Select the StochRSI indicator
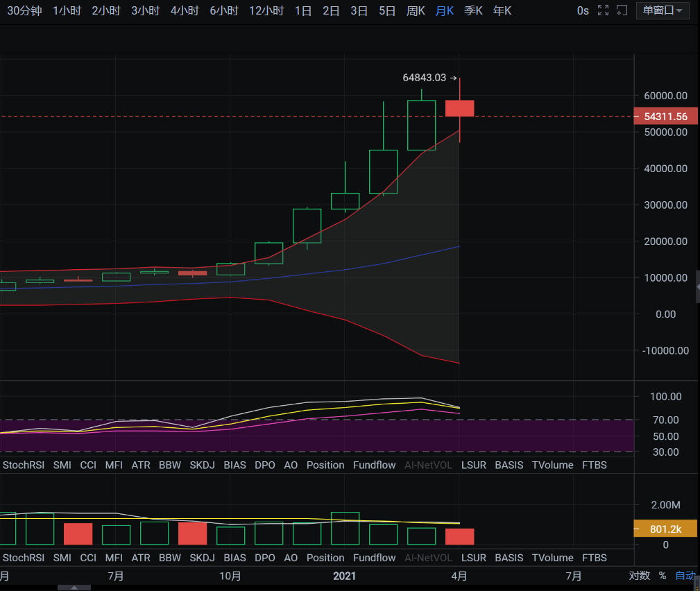 [x=24, y=465]
